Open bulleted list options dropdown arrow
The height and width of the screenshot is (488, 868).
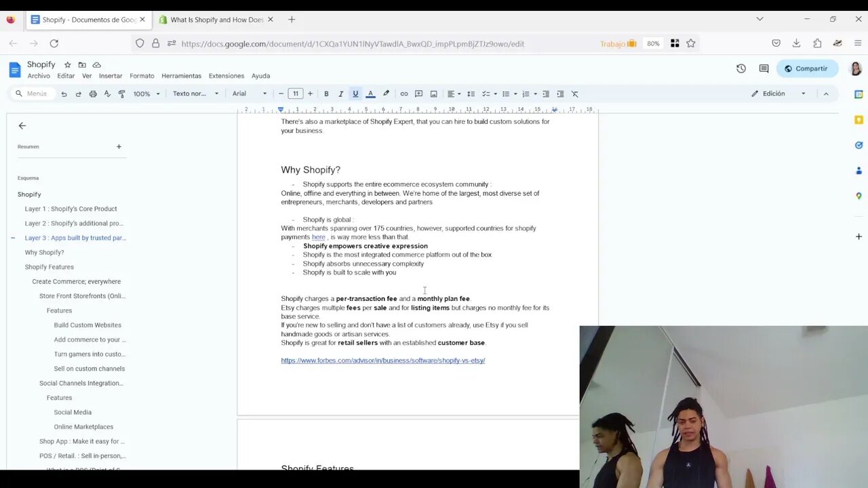coord(515,94)
